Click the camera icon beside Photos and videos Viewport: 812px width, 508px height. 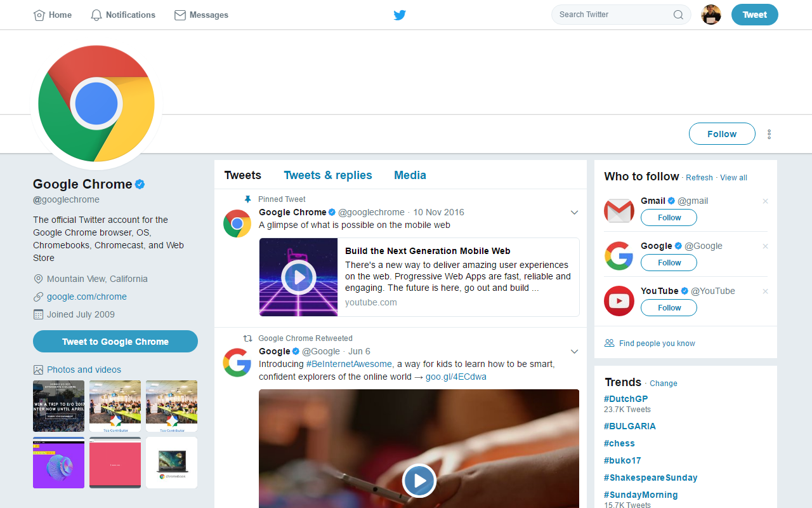37,369
